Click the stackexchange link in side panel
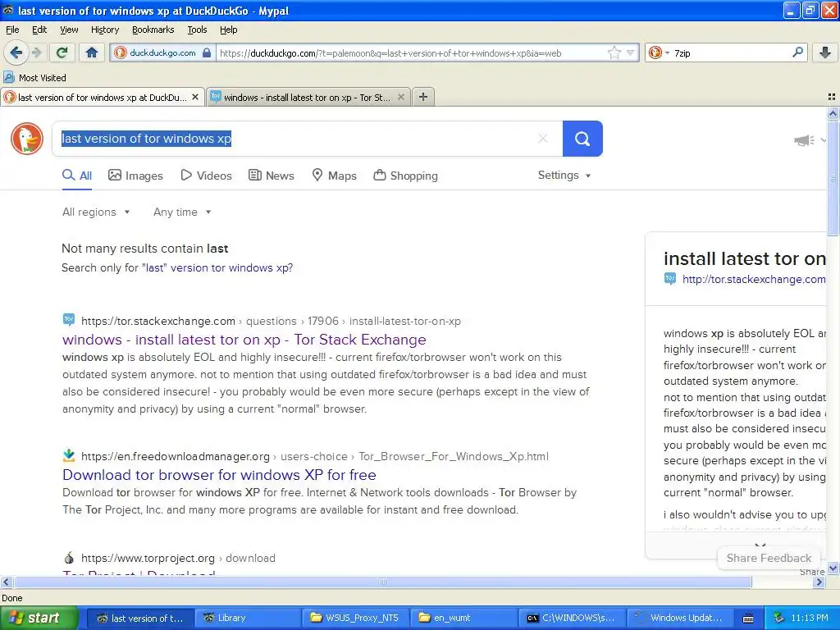 754,279
